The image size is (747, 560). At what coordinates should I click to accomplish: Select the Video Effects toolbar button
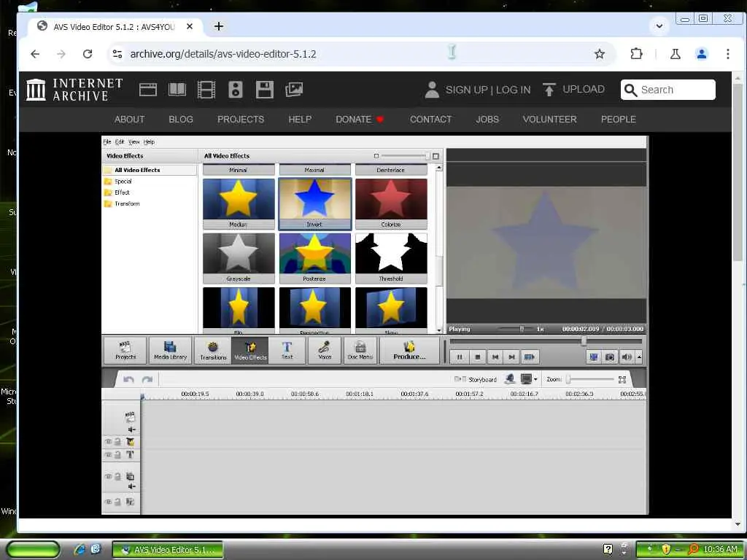coord(251,351)
